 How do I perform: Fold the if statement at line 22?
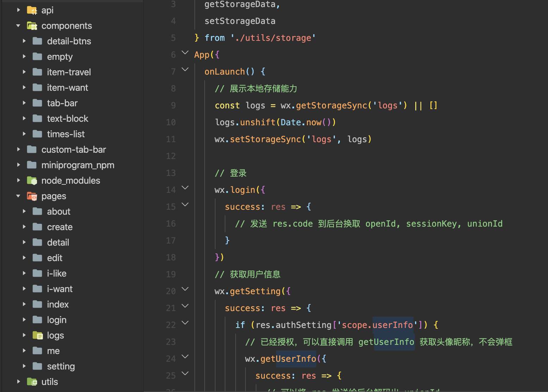(185, 323)
